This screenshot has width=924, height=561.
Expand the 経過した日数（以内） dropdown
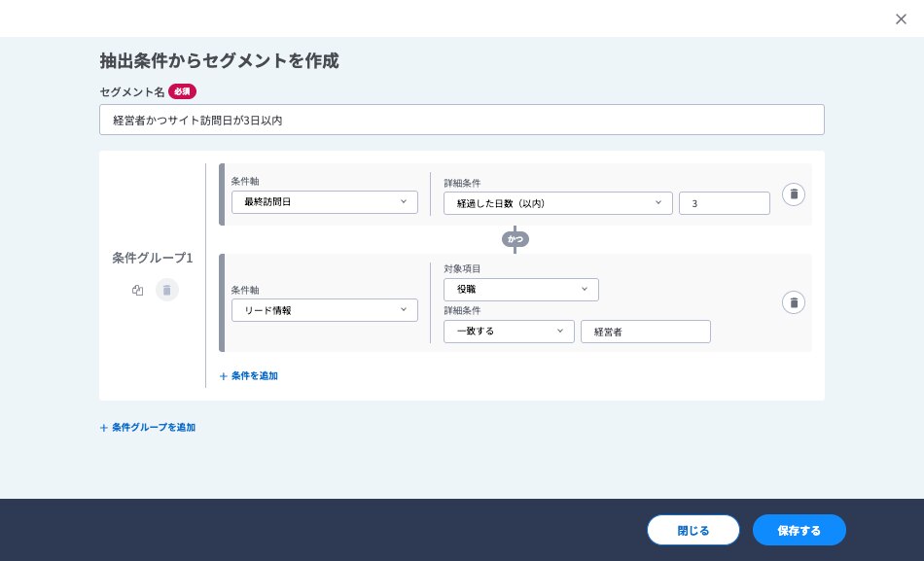(557, 202)
